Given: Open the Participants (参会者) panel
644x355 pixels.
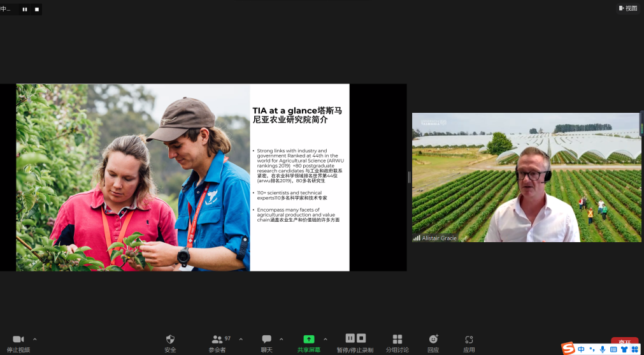Looking at the screenshot, I should tap(218, 340).
